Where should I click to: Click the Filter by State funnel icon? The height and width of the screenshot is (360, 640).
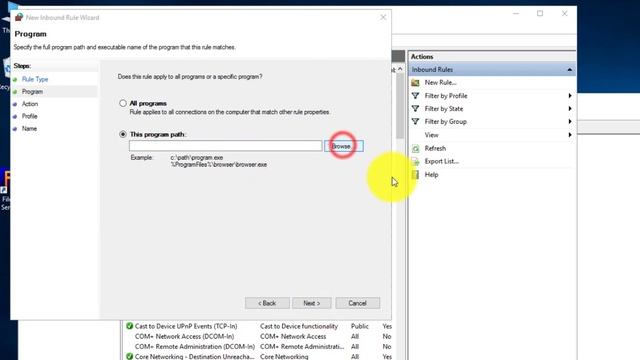[415, 109]
